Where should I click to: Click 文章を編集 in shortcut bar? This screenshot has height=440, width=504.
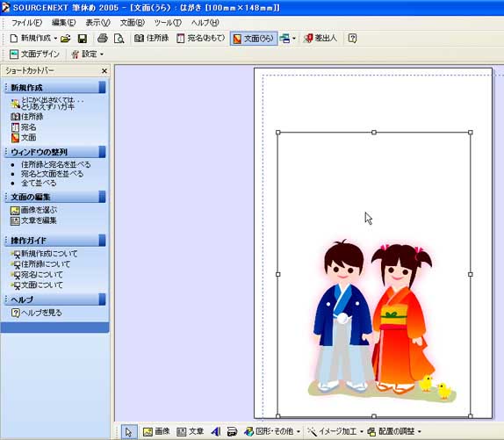tap(39, 220)
